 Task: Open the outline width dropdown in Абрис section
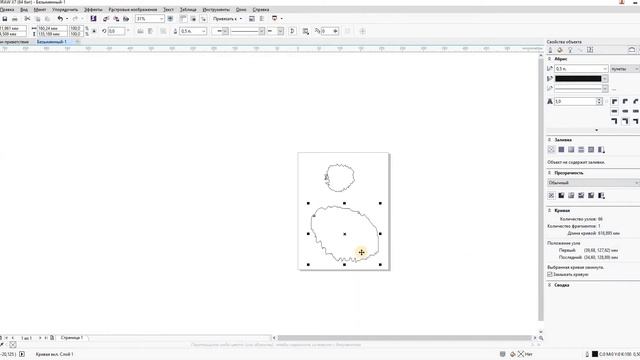[x=605, y=69]
